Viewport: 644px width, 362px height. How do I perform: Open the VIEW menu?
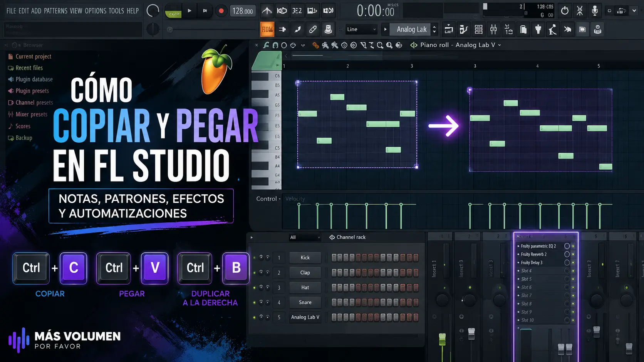(76, 11)
